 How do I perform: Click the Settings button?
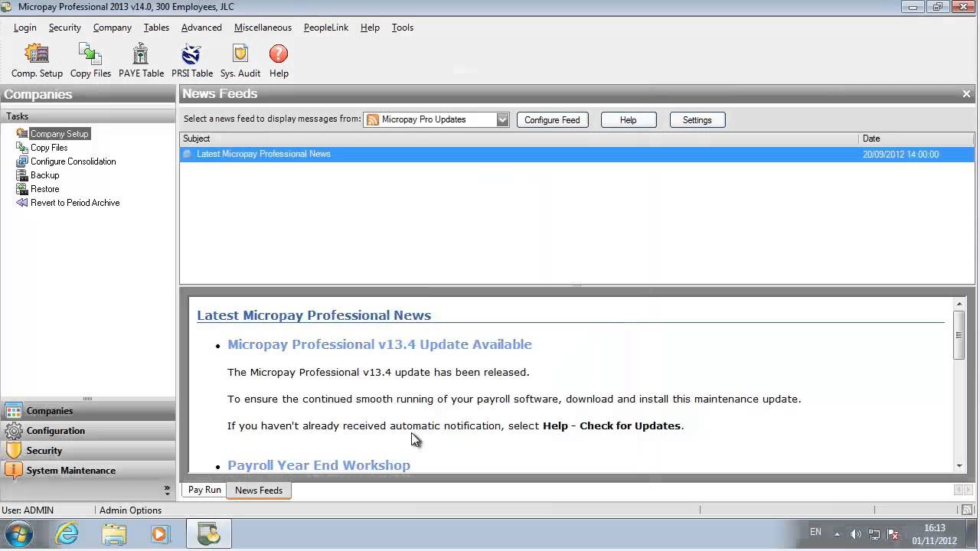pyautogui.click(x=697, y=120)
